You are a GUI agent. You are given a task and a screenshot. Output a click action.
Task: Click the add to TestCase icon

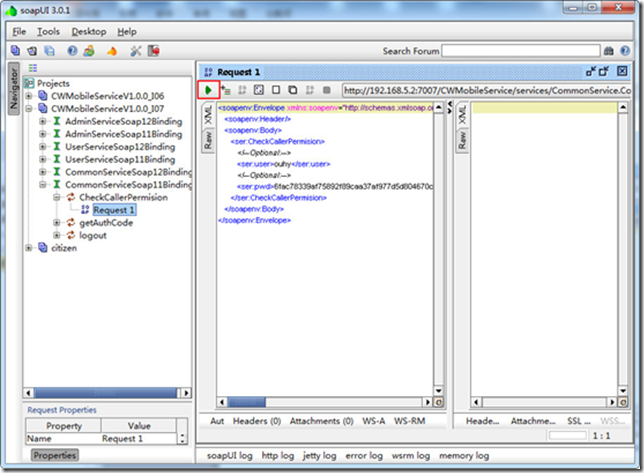tap(225, 91)
